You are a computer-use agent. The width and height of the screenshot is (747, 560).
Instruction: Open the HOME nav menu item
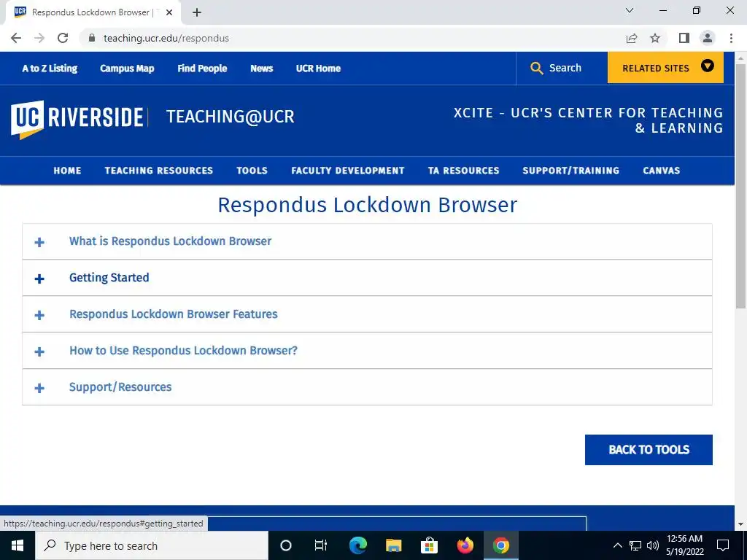coord(67,171)
